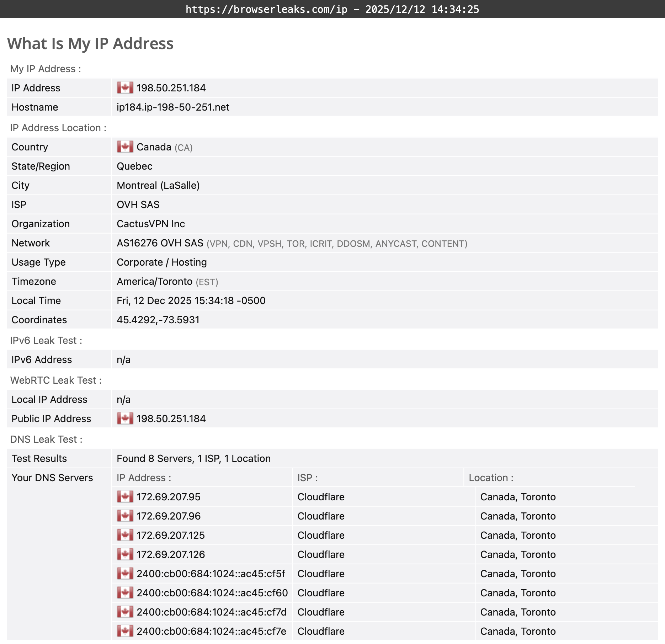Screen dimensions: 665x644
Task: Click the Organization CactusVPN Inc entry
Action: tap(150, 224)
